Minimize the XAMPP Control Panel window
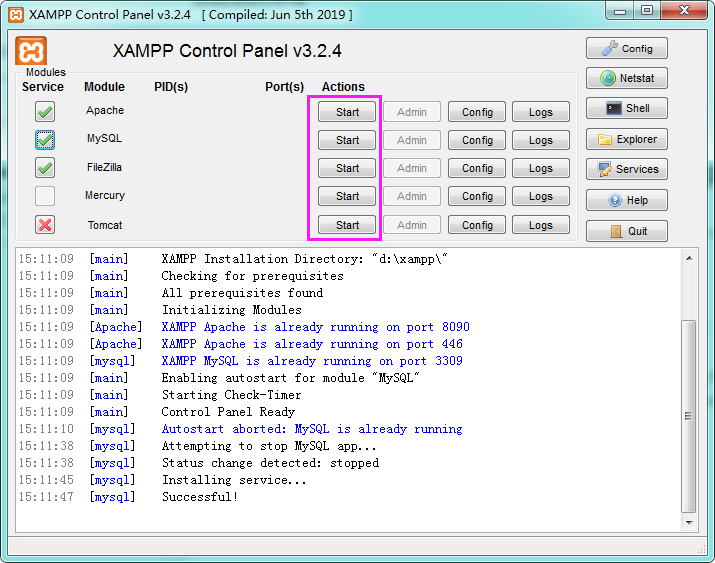715x563 pixels. tap(620, 11)
